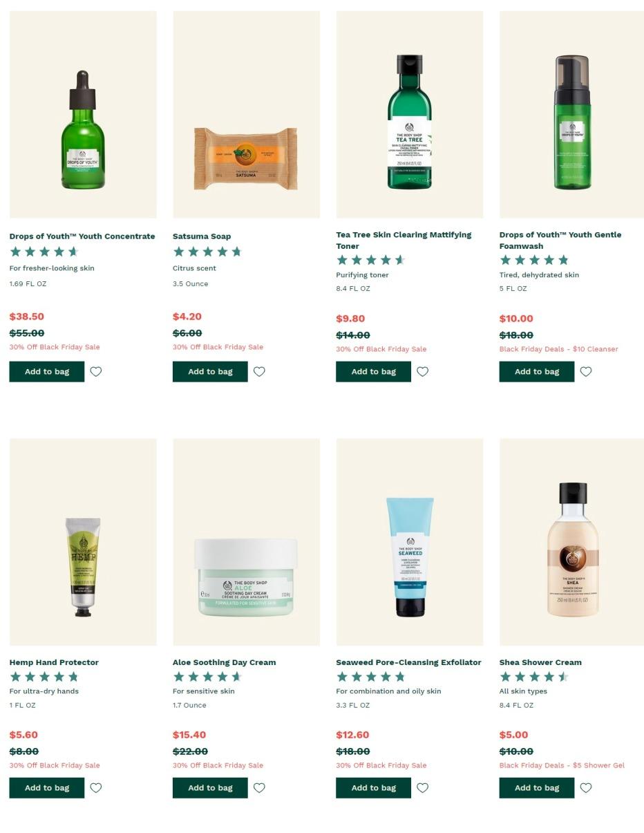Add Hemp Hand Protector to bag
The image size is (644, 833).
point(47,788)
